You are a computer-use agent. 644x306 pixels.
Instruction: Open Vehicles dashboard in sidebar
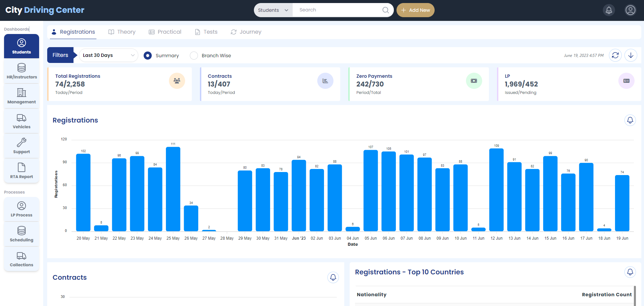pyautogui.click(x=22, y=121)
